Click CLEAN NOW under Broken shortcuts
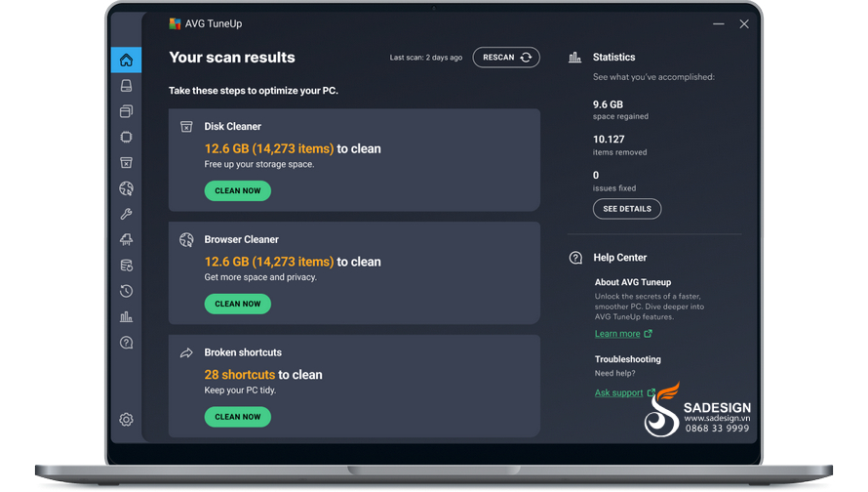Viewport: 868px width, 492px height. [238, 417]
